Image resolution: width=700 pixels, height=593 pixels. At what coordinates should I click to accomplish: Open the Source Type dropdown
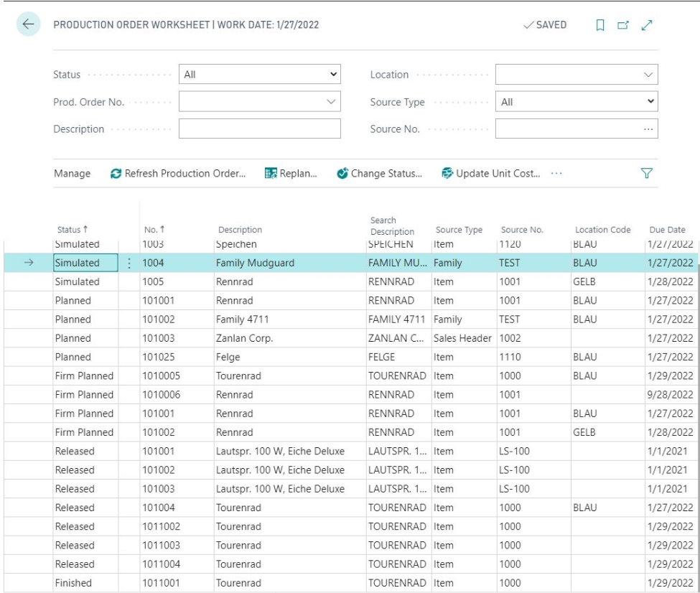pyautogui.click(x=577, y=102)
